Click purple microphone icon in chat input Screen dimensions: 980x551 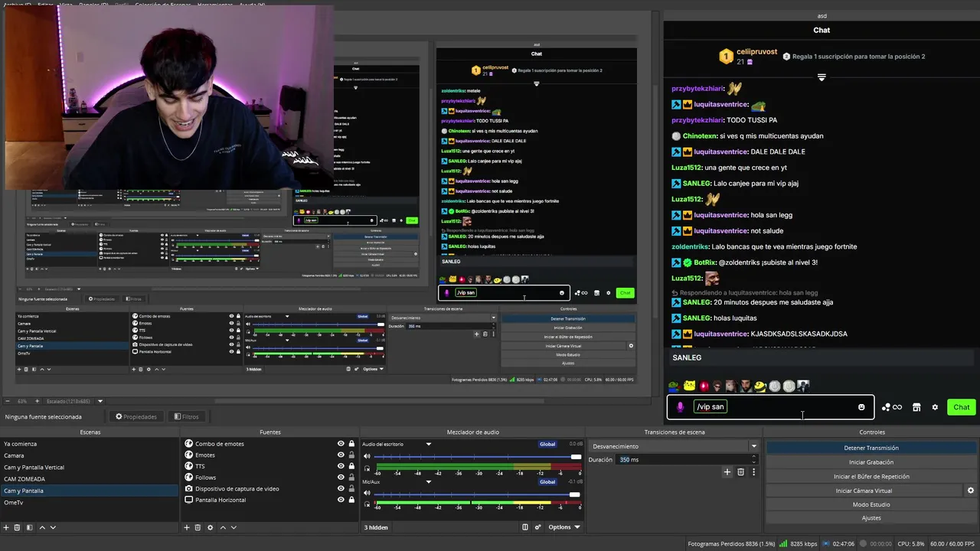click(x=680, y=407)
